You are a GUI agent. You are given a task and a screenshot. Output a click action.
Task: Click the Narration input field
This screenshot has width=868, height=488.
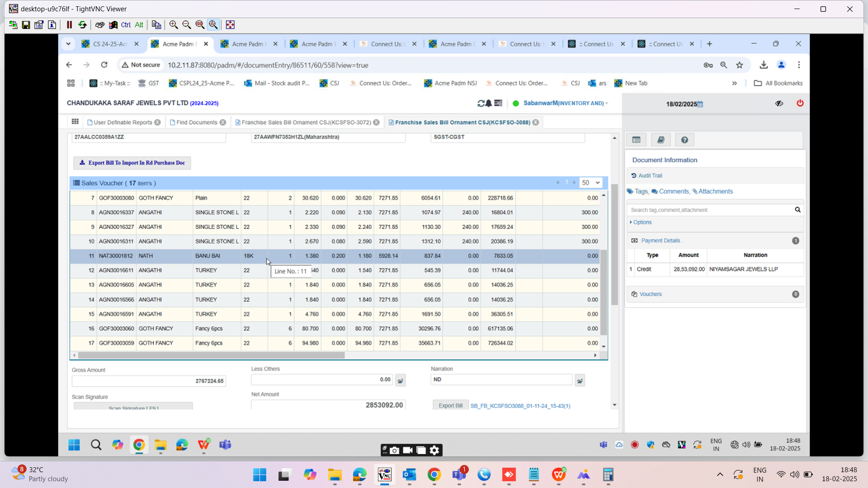click(x=501, y=380)
